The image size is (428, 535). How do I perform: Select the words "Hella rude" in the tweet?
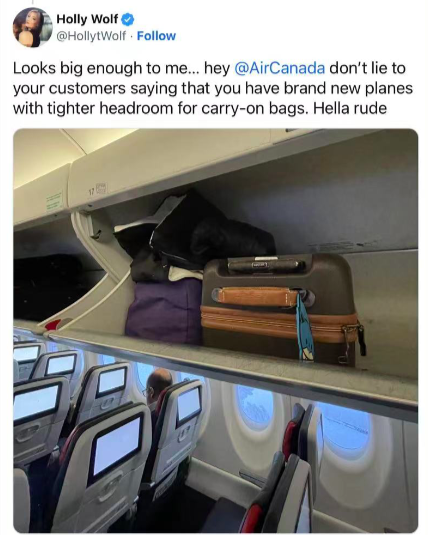350,108
